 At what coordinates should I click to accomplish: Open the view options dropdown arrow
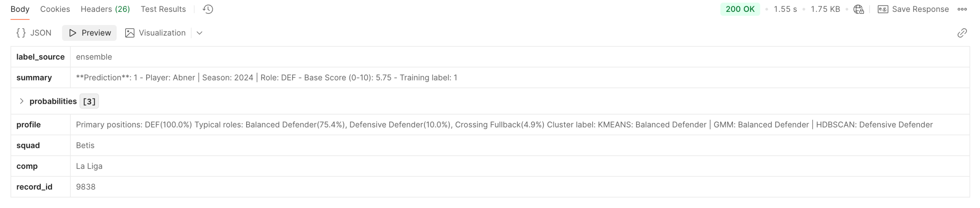coord(199,33)
